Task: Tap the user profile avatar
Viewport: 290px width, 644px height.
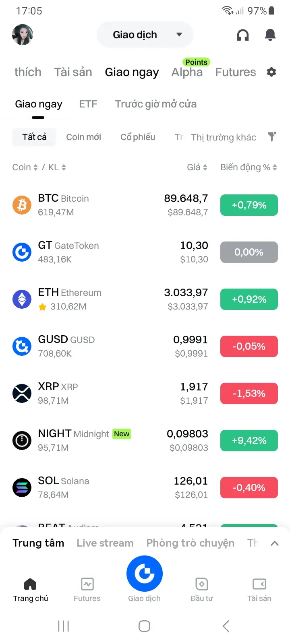Action: pos(23,35)
